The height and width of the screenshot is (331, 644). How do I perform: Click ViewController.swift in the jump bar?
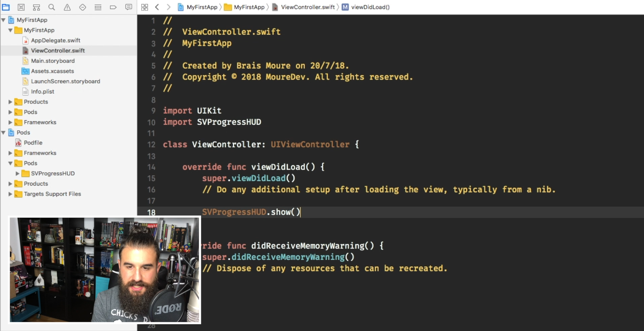(x=308, y=7)
